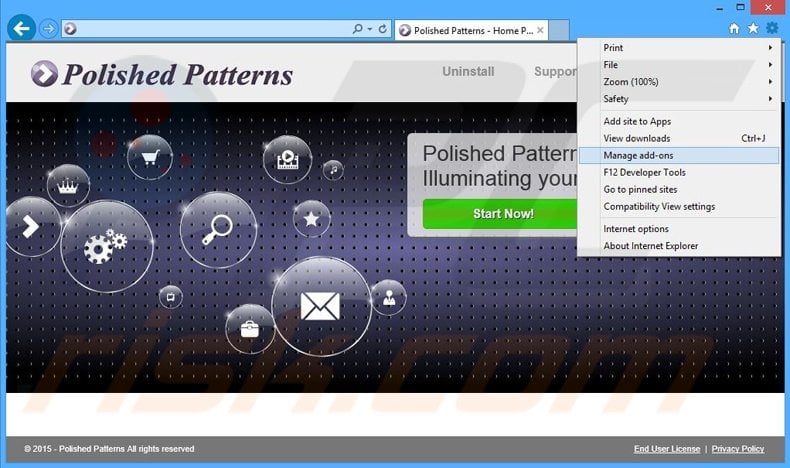This screenshot has width=790, height=468.
Task: Open the End User License link
Action: coord(667,449)
